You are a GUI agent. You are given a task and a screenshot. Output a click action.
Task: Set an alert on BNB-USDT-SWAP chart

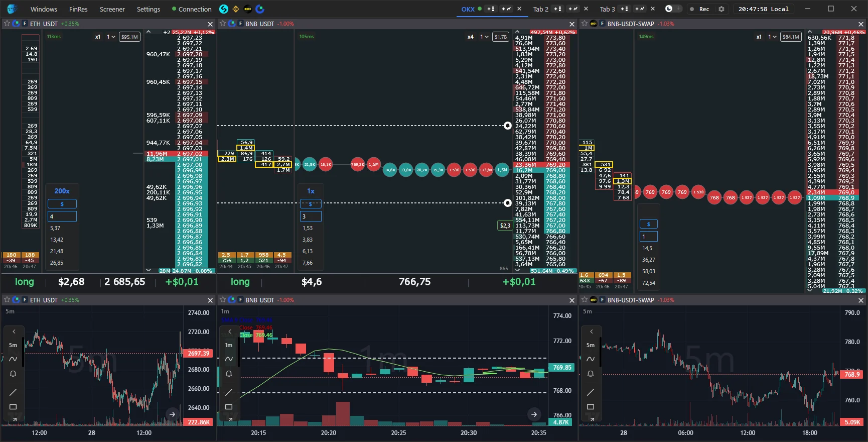(x=591, y=374)
